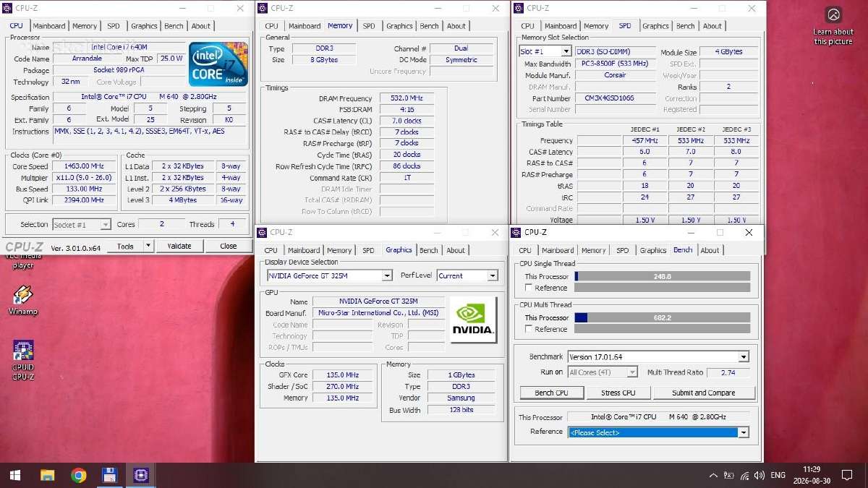868x488 pixels.
Task: Click the Tools button
Action: (125, 246)
